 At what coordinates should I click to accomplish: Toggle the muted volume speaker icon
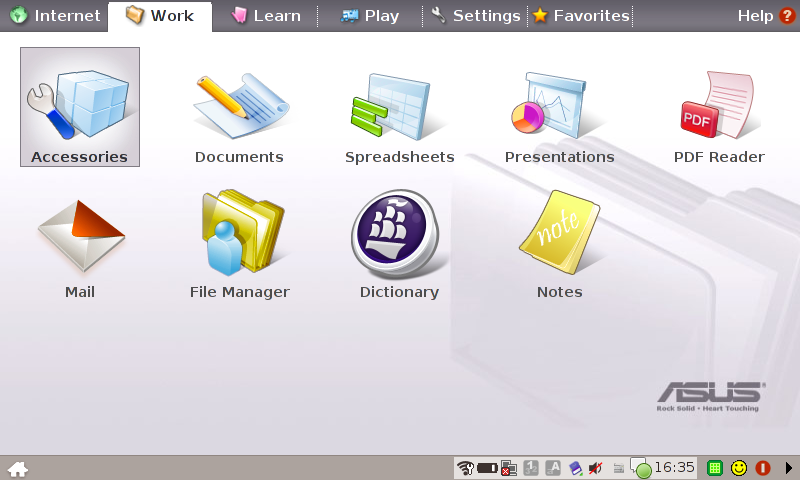[x=596, y=468]
